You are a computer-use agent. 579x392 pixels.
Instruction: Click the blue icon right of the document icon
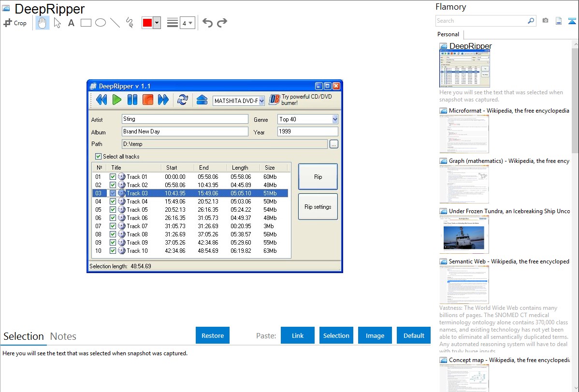tap(572, 21)
